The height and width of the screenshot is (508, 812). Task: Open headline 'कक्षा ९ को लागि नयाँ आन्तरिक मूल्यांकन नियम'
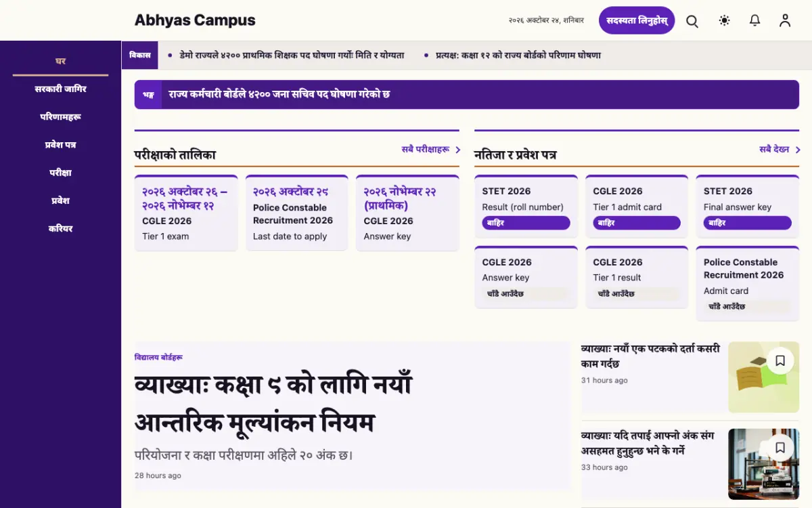point(273,404)
